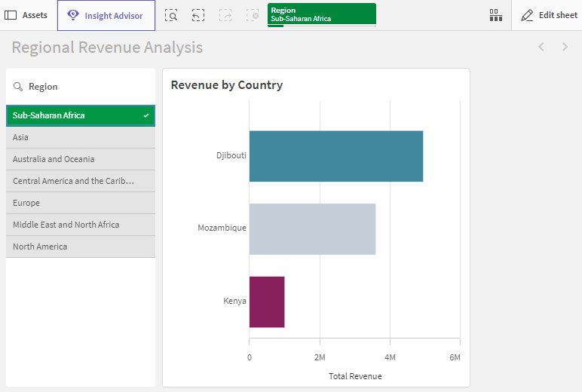Image resolution: width=582 pixels, height=392 pixels.
Task: Open Insight Advisor
Action: pos(106,16)
